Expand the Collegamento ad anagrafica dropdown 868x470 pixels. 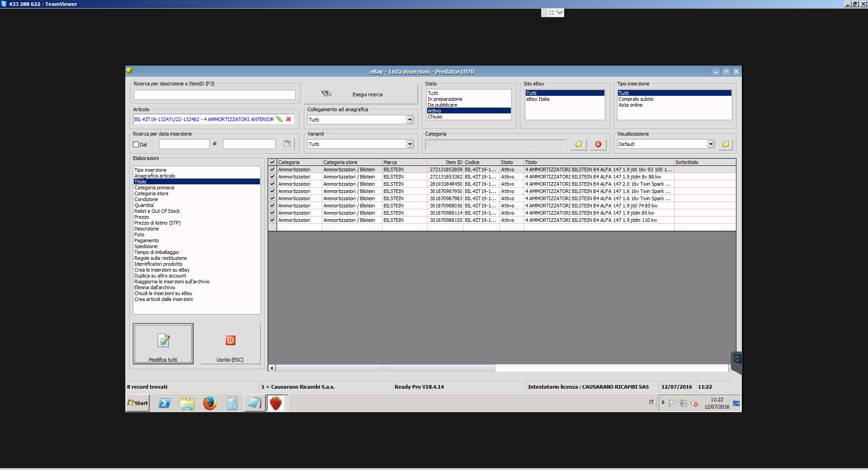(x=410, y=120)
